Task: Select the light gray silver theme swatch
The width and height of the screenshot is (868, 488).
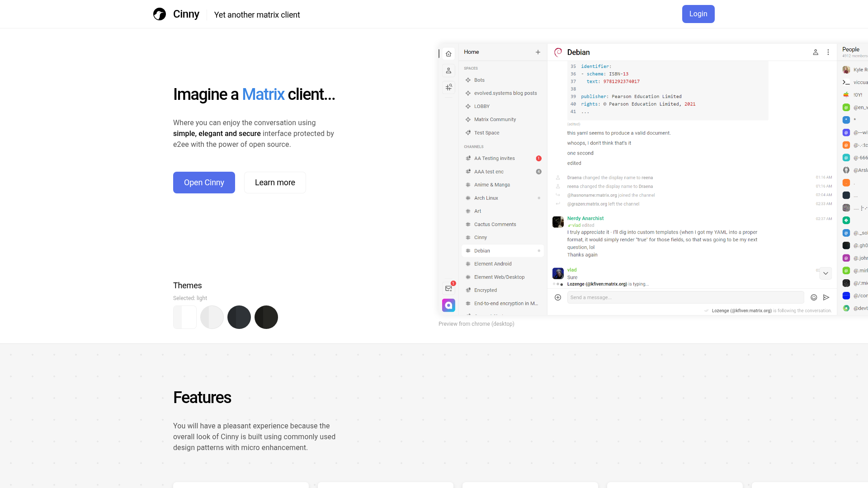Action: (x=212, y=317)
